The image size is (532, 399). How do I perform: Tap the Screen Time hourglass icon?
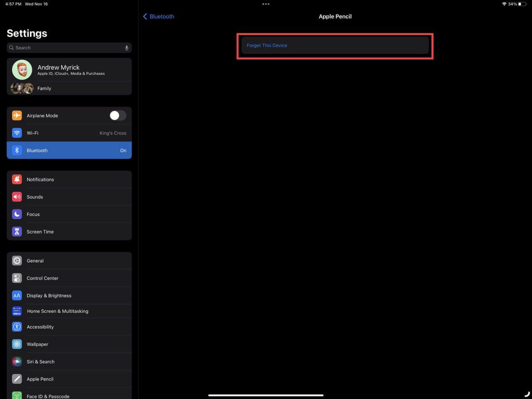click(17, 232)
